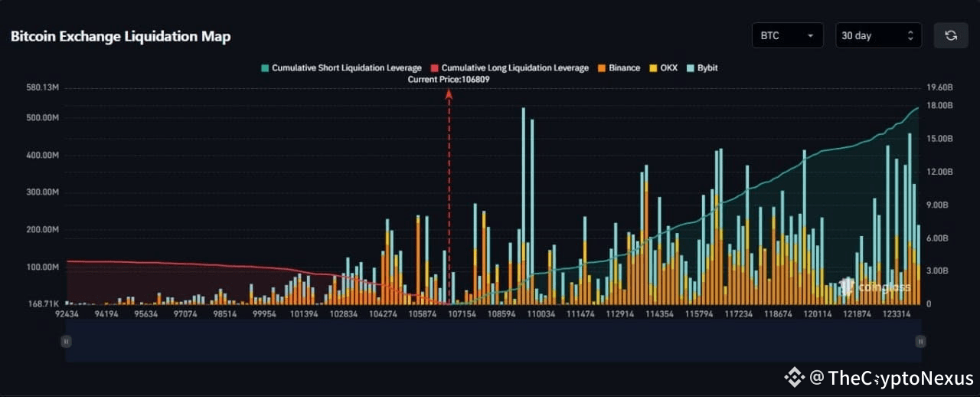Click the 92434 price axis label
The width and height of the screenshot is (980, 397).
coord(67,314)
